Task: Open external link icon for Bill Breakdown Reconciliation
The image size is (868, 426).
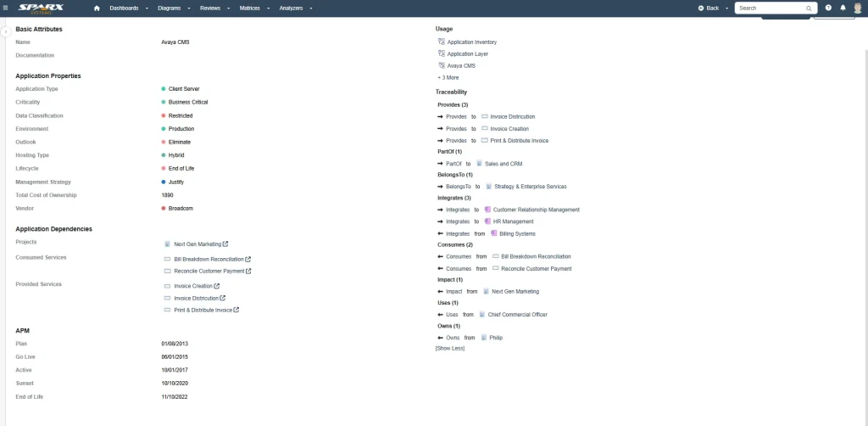Action: [248, 259]
